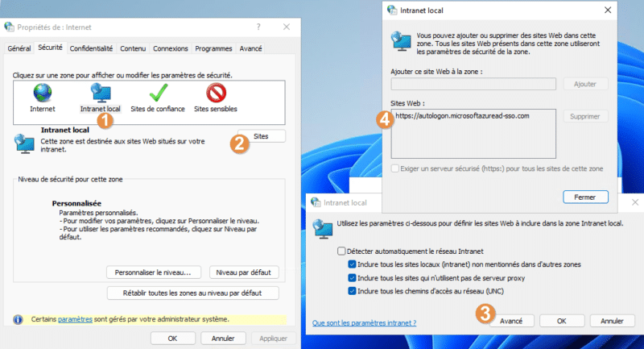
Task: Switch to the Confidentialité tab
Action: pos(91,48)
